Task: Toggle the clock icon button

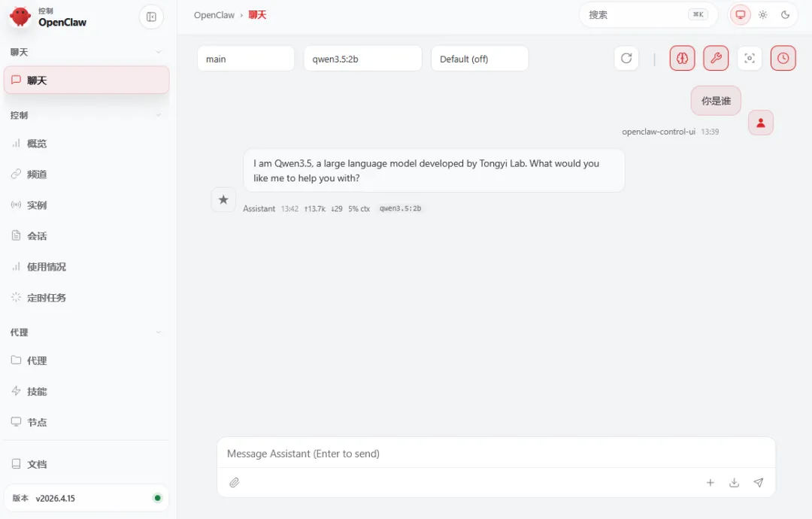Action: (783, 58)
